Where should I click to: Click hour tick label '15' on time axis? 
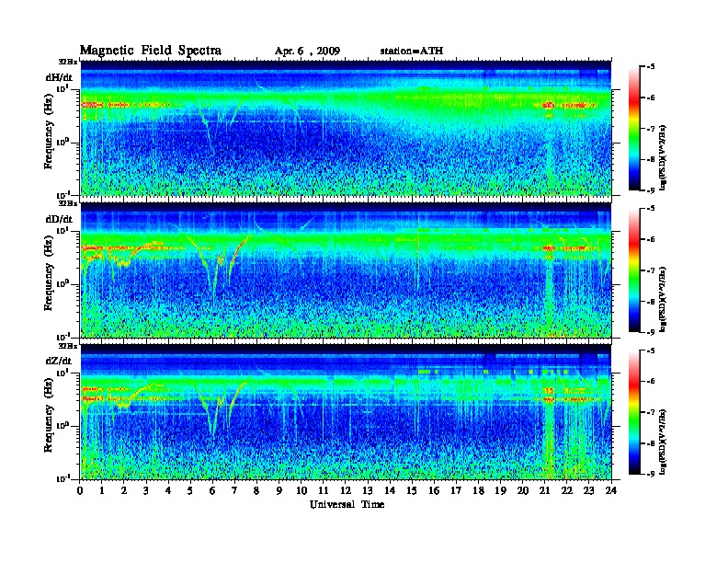click(412, 490)
